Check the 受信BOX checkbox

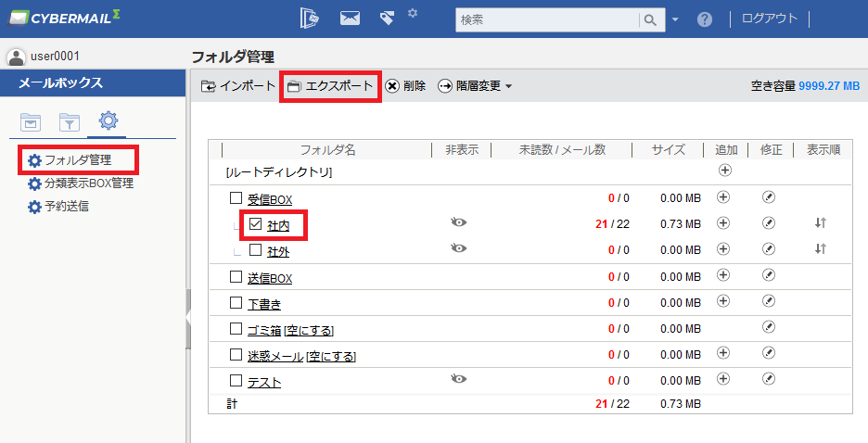pyautogui.click(x=236, y=197)
